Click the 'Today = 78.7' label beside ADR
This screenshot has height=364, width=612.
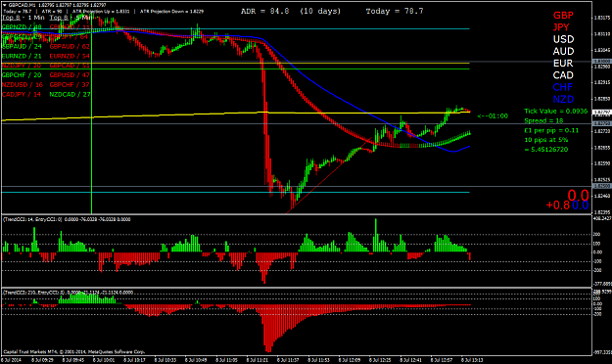(x=395, y=12)
